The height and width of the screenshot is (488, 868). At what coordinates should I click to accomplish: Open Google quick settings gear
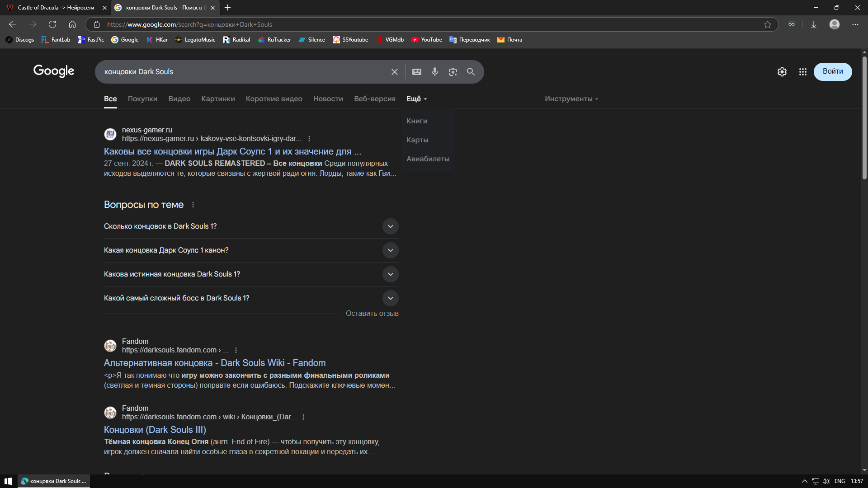(782, 72)
